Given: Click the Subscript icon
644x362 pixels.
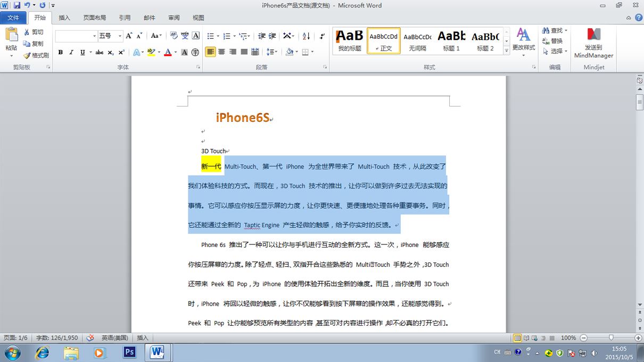Looking at the screenshot, I should pyautogui.click(x=111, y=52).
